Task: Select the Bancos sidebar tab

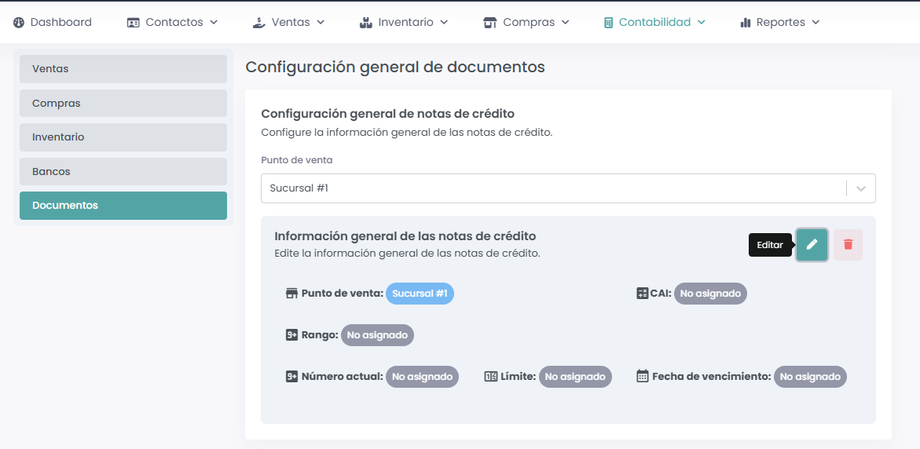Action: click(x=123, y=171)
